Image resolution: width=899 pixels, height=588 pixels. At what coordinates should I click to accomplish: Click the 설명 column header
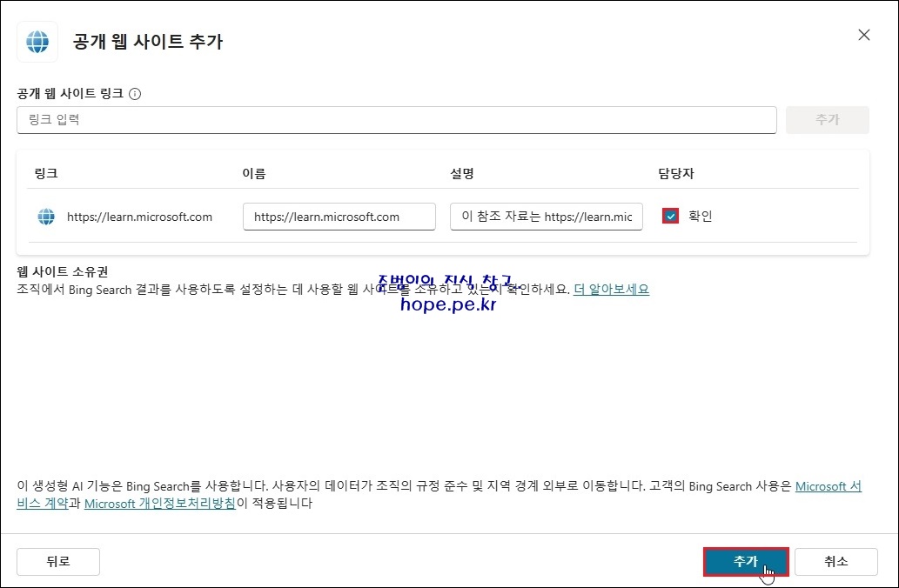(x=462, y=173)
